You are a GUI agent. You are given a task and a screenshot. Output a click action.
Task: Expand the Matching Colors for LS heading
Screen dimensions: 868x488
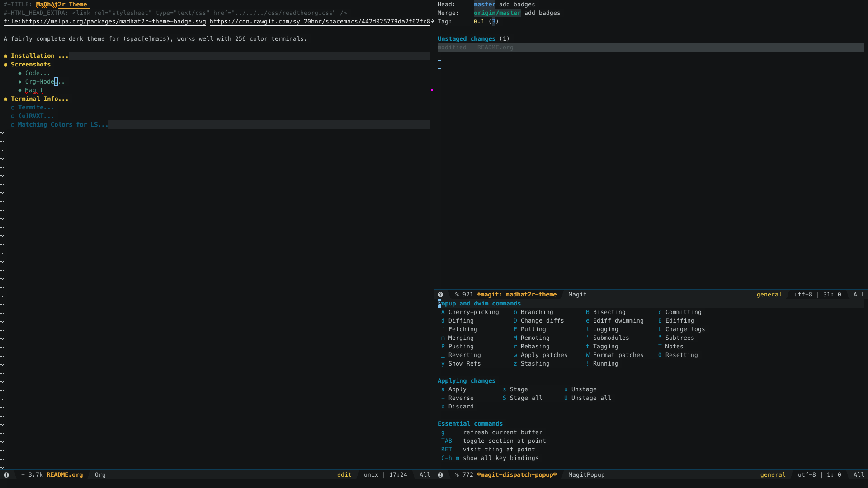tap(62, 125)
